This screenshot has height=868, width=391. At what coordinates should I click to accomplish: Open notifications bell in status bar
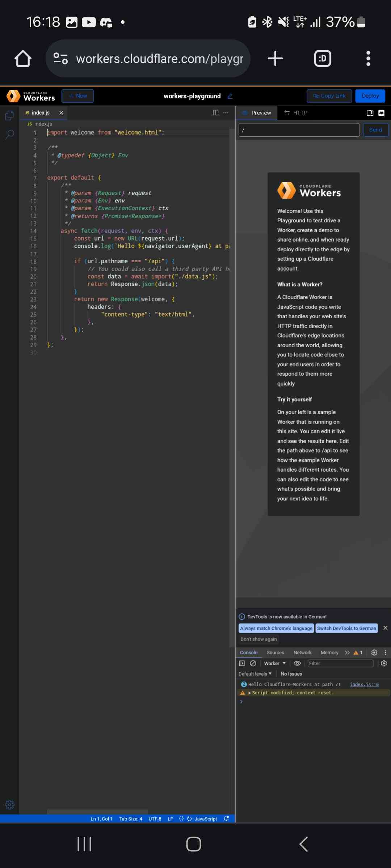pos(227,818)
